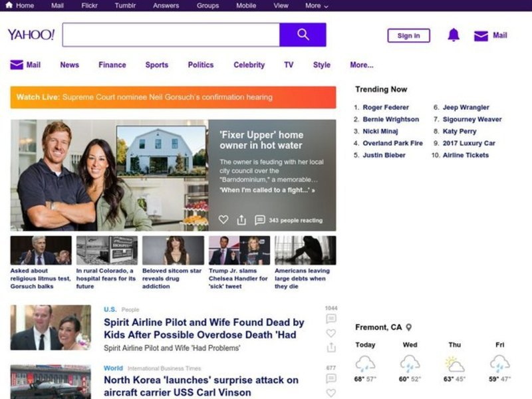This screenshot has width=532, height=399.
Task: Click the Mail envelope icon beside Sign in
Action: pyautogui.click(x=481, y=36)
